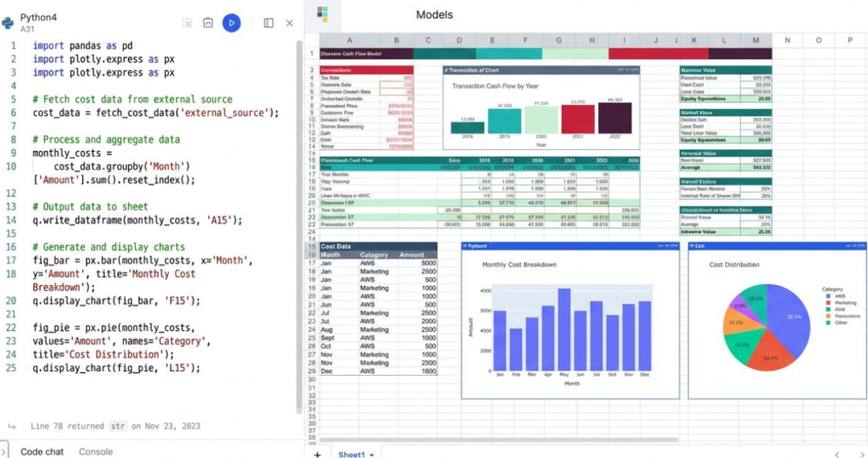Select column B header
868x458 pixels.
(x=397, y=40)
